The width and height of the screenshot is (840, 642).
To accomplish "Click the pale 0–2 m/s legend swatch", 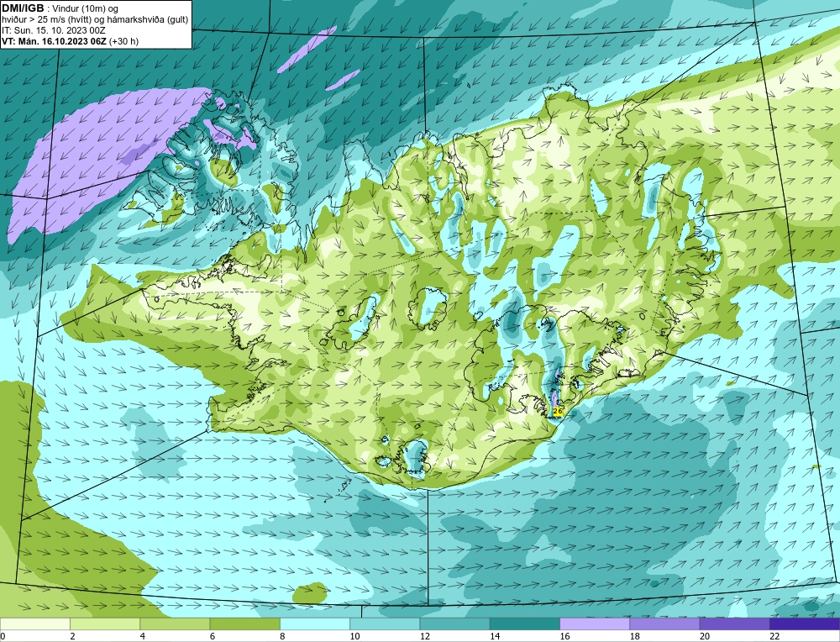I will (34, 624).
